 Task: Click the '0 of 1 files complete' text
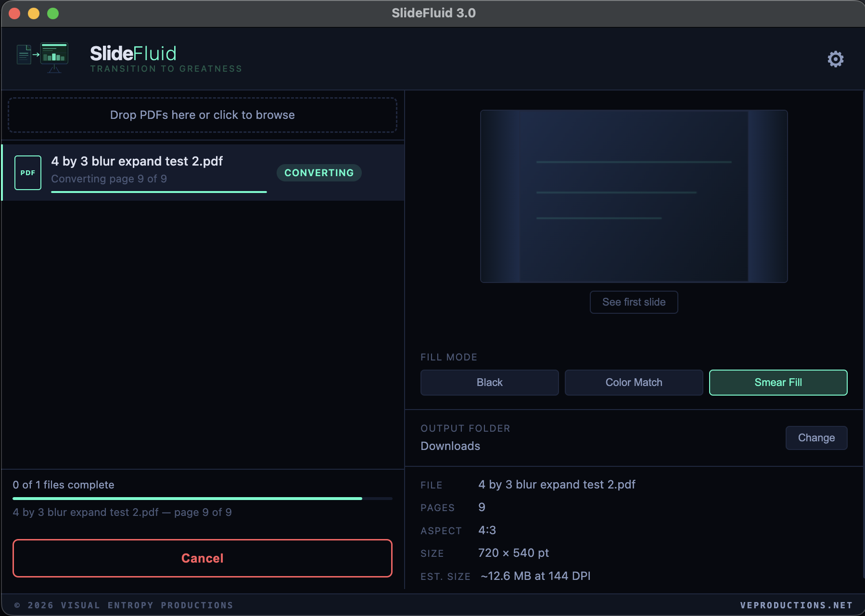64,485
